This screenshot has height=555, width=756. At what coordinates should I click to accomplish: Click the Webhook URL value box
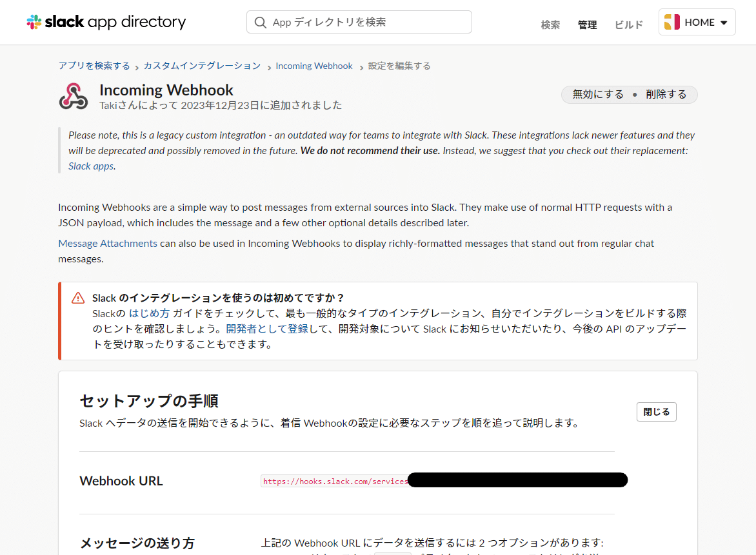click(x=444, y=481)
